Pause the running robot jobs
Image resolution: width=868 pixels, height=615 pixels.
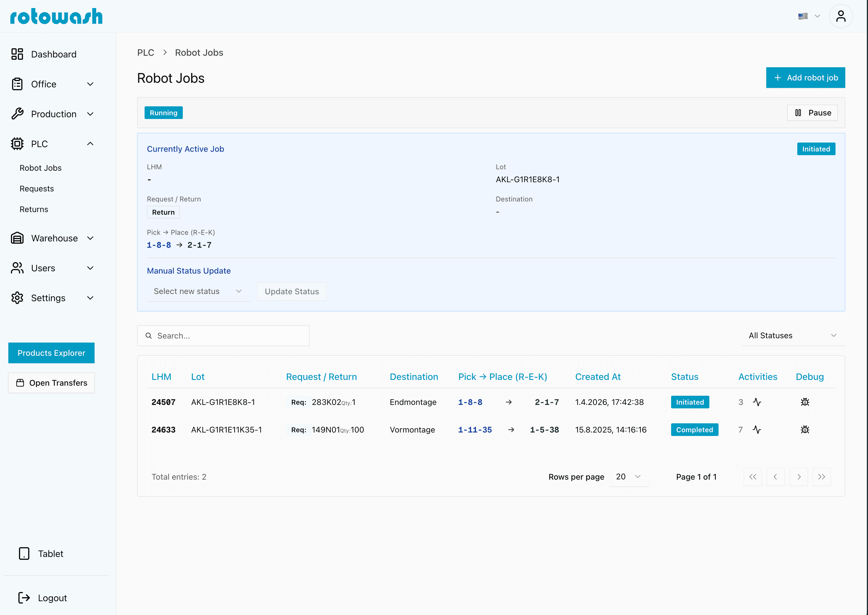point(812,113)
